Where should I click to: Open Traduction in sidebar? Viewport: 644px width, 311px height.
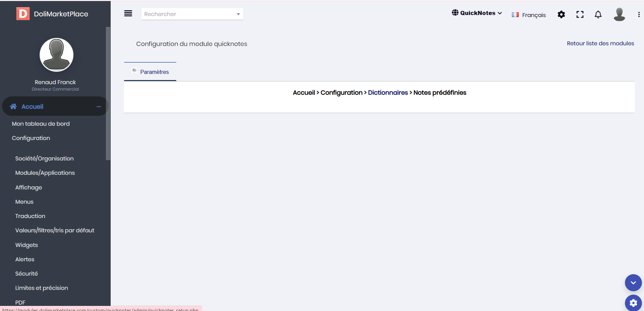(x=30, y=216)
